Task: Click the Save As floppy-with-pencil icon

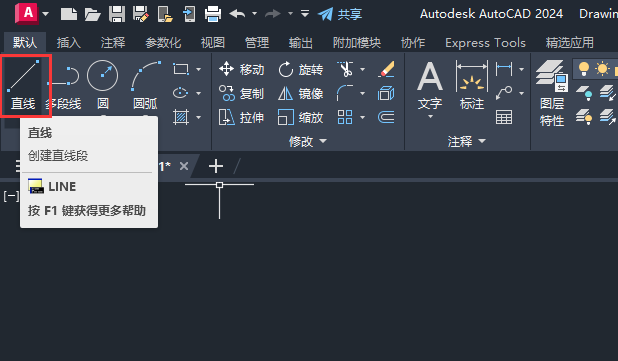Action: (141, 14)
